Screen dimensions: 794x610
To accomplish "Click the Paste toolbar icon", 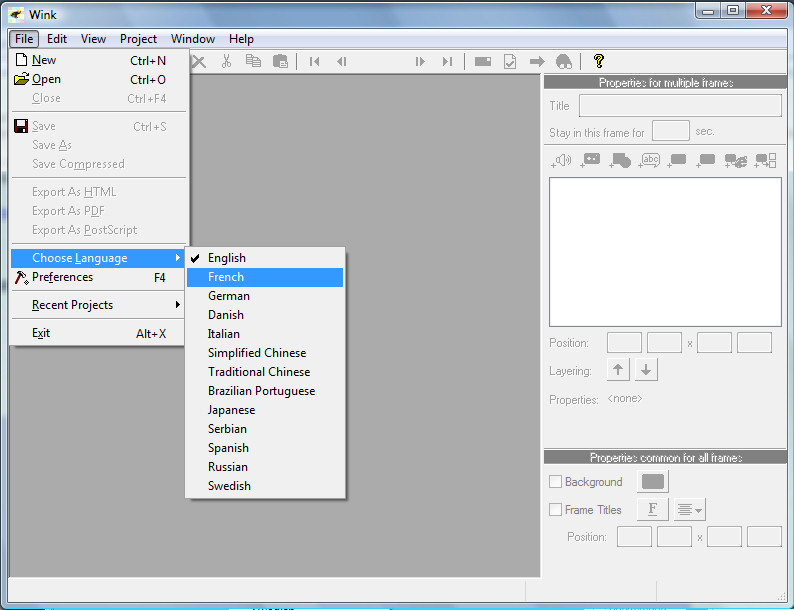I will [280, 61].
